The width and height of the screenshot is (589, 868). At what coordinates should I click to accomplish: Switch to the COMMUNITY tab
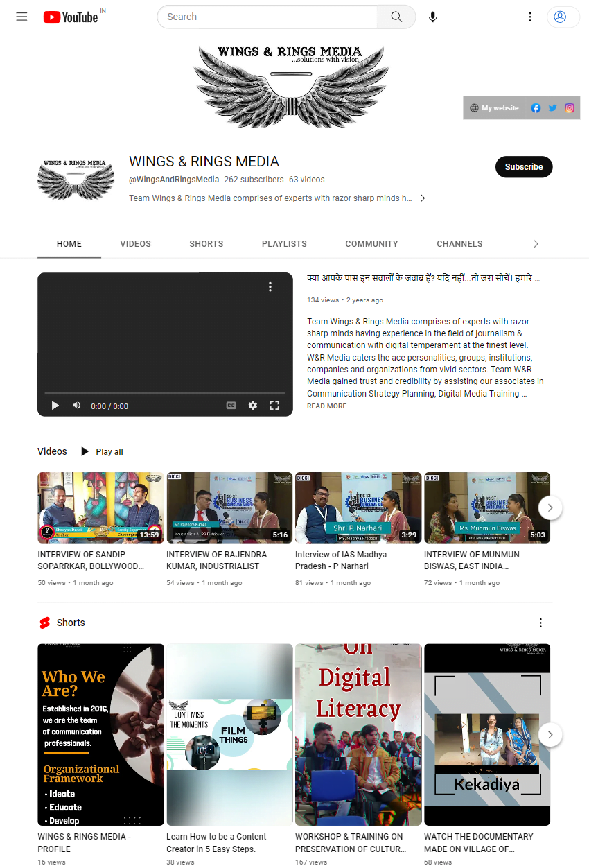(x=372, y=244)
